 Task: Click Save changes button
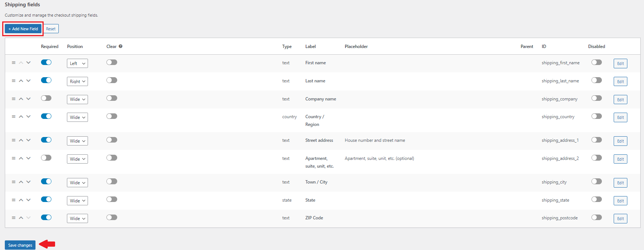coord(20,245)
